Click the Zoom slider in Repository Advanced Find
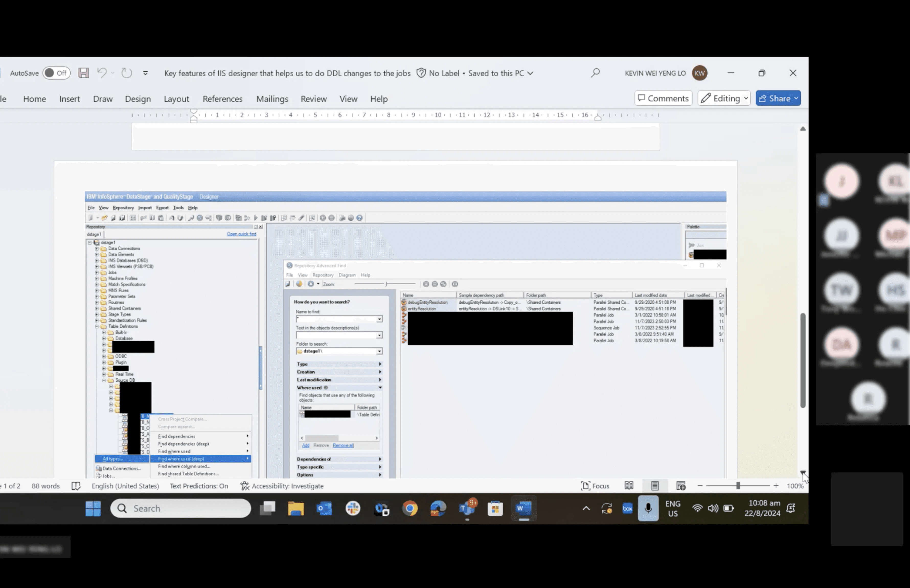The width and height of the screenshot is (910, 588). coord(385,284)
